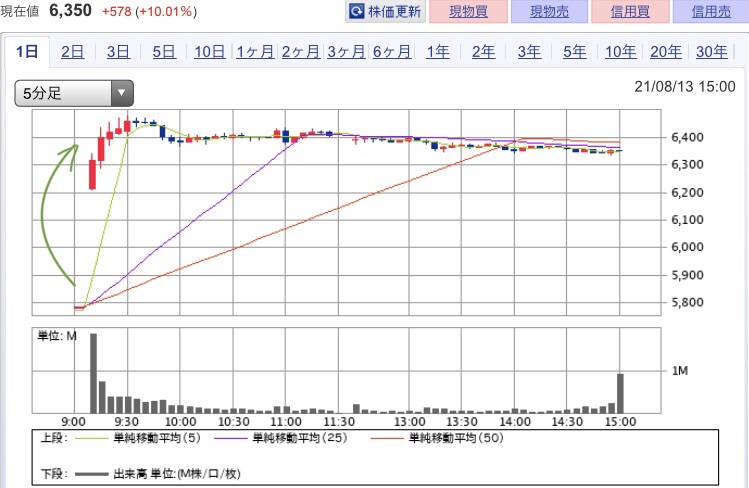View the 5年 chart range
Image resolution: width=749 pixels, height=488 pixels.
pyautogui.click(x=575, y=52)
